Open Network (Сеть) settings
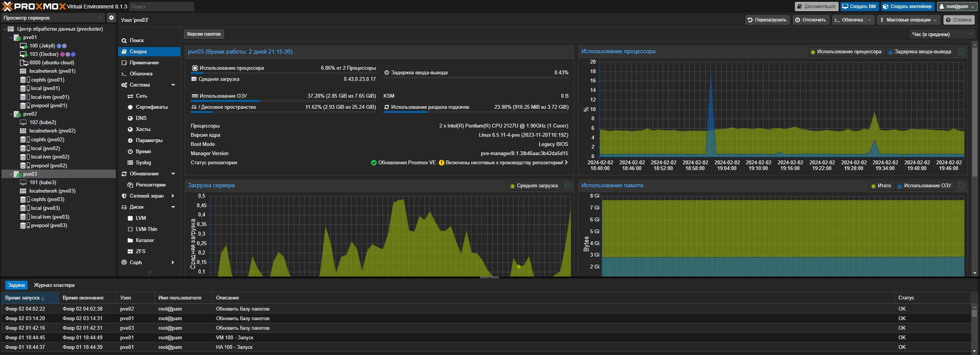The height and width of the screenshot is (355, 980). coord(149,96)
